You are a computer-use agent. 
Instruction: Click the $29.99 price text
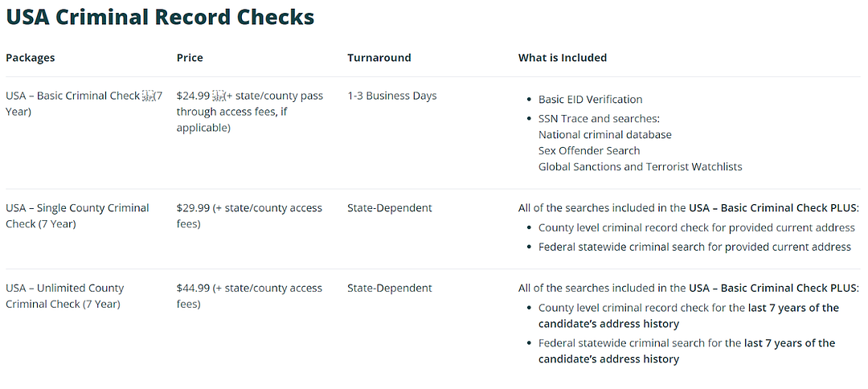pos(193,208)
